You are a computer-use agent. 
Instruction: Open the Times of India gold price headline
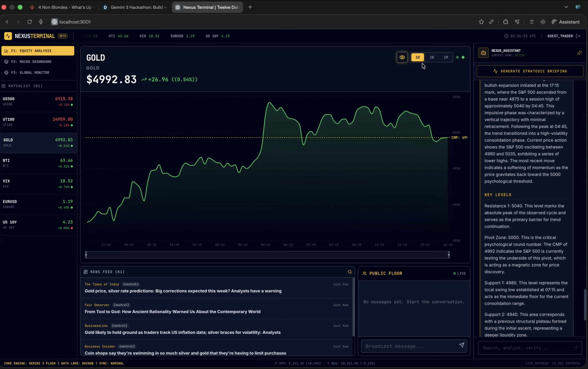[x=183, y=291]
